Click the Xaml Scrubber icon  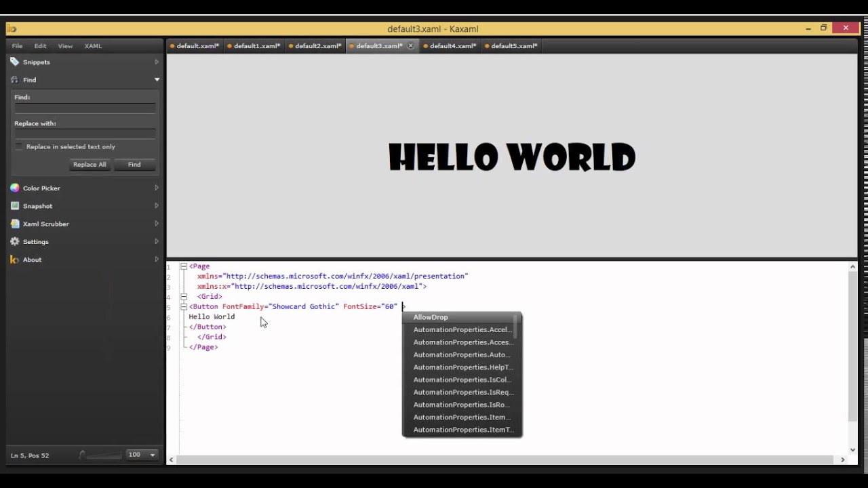[15, 224]
